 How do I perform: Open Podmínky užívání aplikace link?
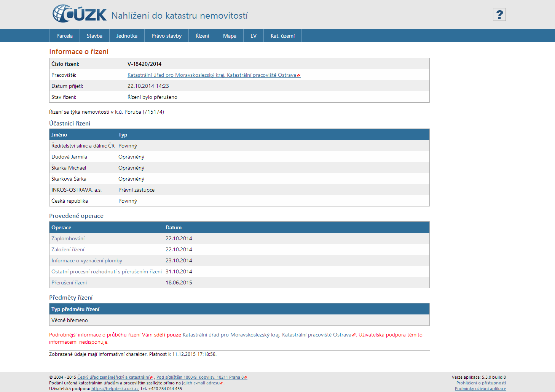480,389
